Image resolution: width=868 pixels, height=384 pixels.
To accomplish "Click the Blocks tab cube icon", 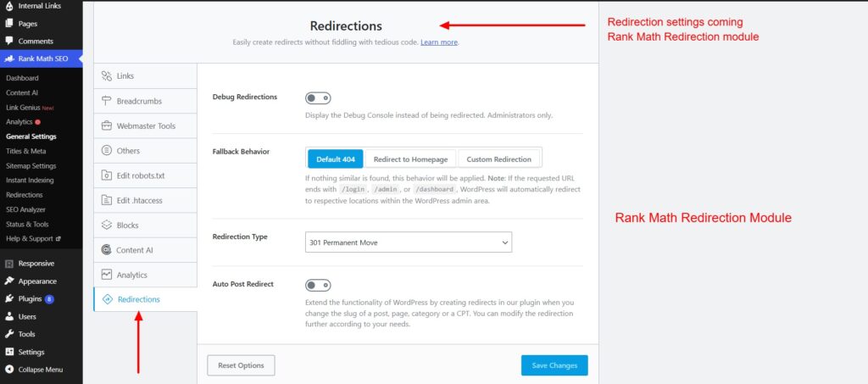I will (107, 225).
